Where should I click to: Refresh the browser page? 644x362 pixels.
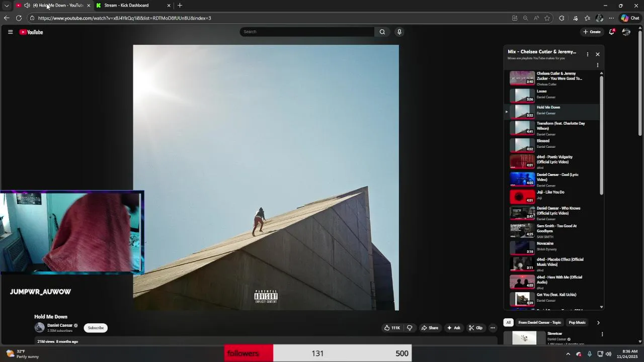(x=19, y=18)
